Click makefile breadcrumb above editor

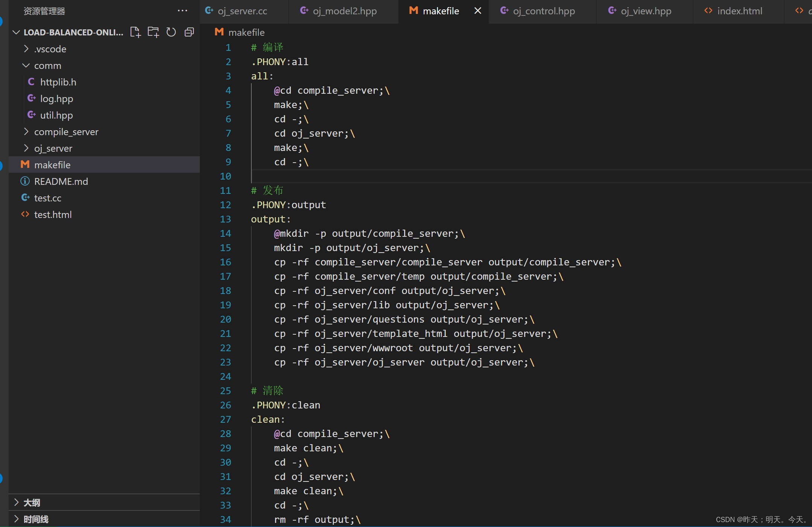tap(246, 32)
